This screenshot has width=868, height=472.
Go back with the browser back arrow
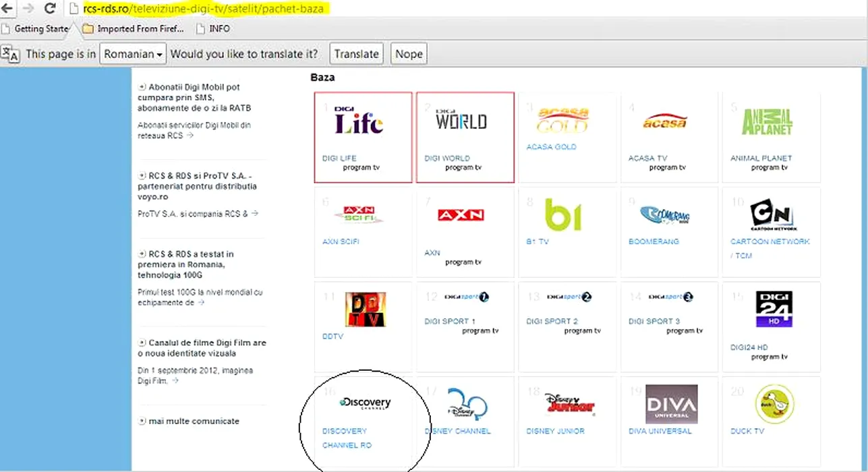pos(7,9)
